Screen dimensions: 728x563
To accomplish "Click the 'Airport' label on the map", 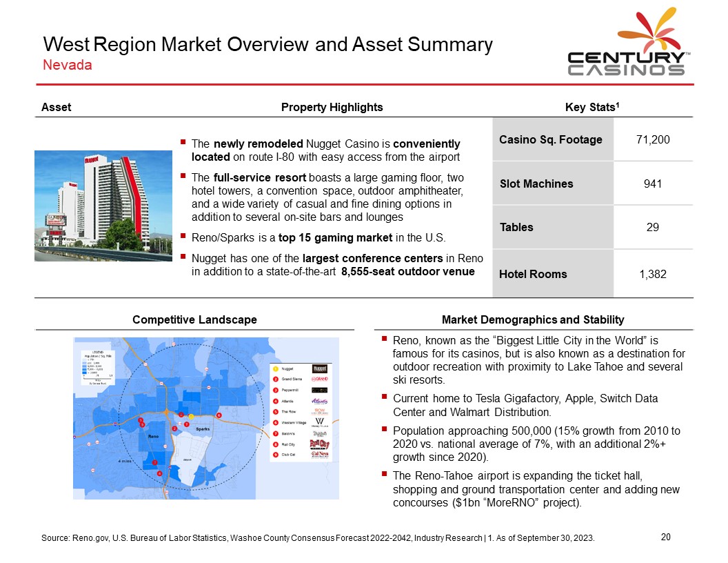I will (187, 460).
